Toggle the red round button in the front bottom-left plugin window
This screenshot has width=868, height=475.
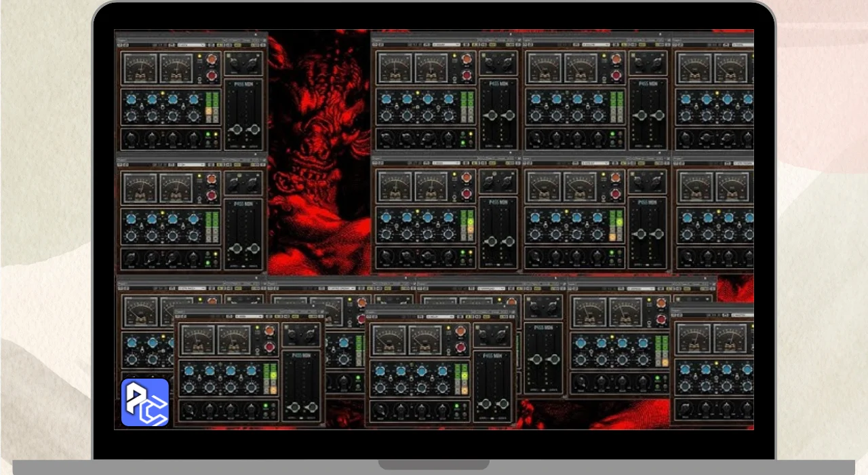point(269,347)
